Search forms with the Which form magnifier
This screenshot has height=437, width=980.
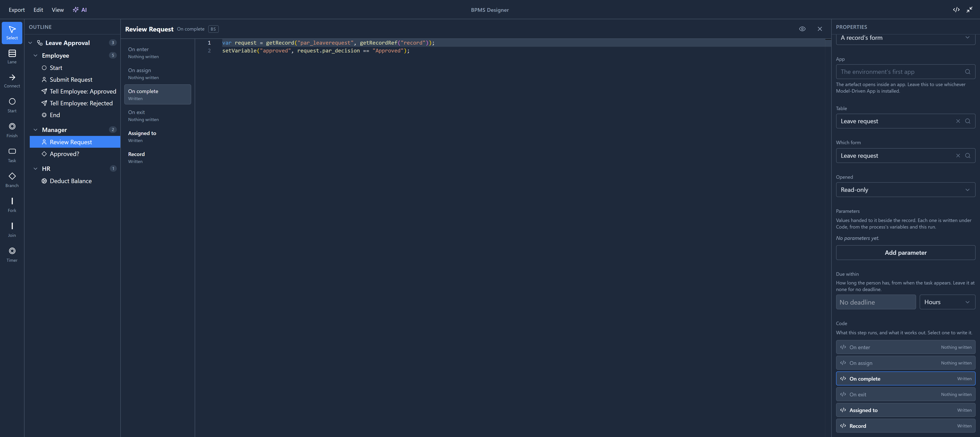pos(968,155)
